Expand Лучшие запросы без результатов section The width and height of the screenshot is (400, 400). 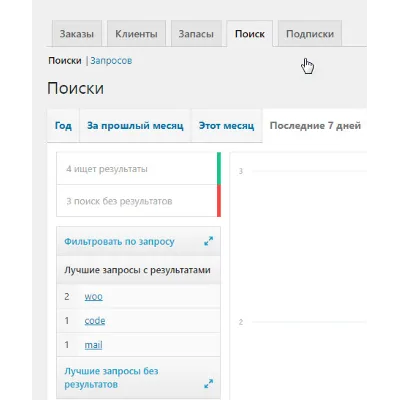pos(138,378)
